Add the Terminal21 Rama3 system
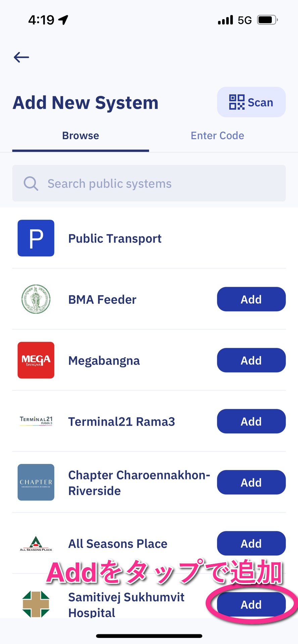This screenshot has width=298, height=644. click(251, 421)
